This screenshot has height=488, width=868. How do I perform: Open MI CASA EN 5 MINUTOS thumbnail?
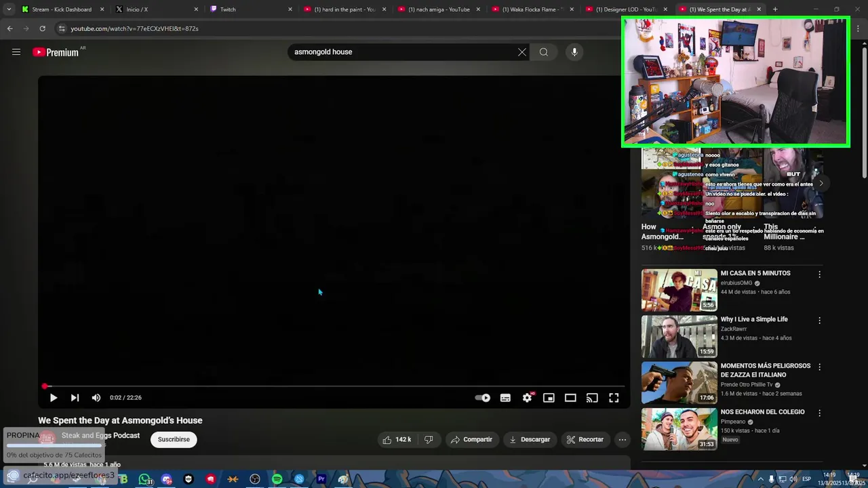pyautogui.click(x=679, y=290)
